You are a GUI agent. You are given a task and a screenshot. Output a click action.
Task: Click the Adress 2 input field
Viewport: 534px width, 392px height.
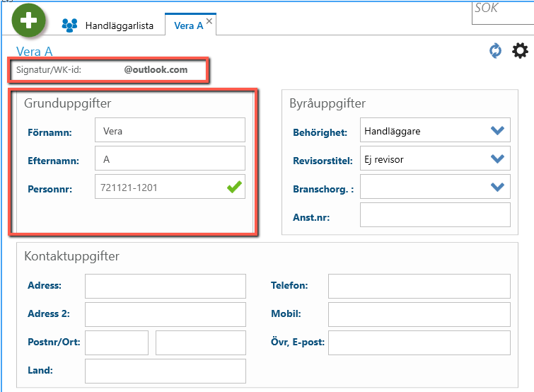coord(166,314)
